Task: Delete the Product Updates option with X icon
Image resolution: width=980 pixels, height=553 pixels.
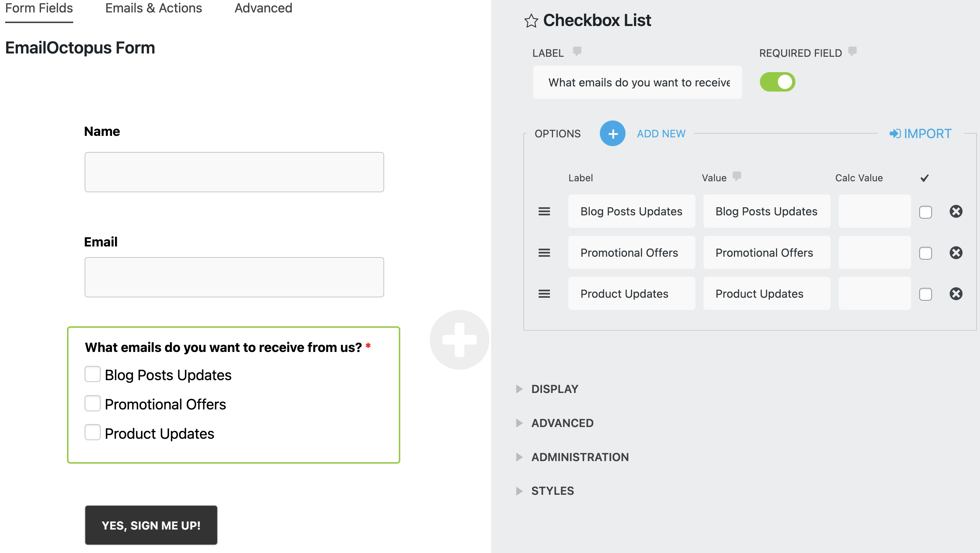Action: (x=957, y=293)
